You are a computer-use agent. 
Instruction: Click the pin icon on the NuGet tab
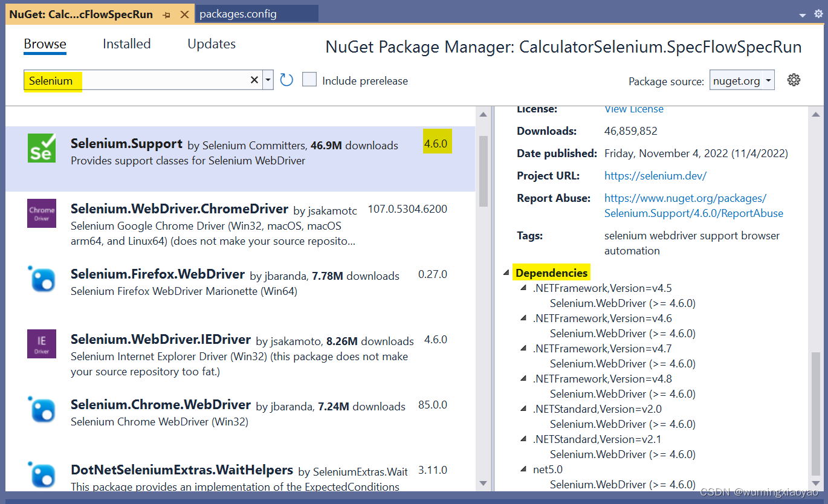tap(167, 15)
